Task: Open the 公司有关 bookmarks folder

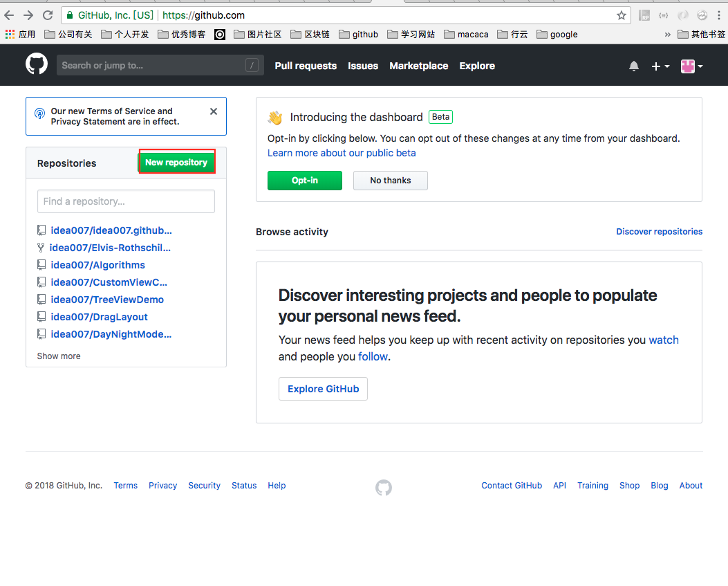Action: tap(68, 35)
